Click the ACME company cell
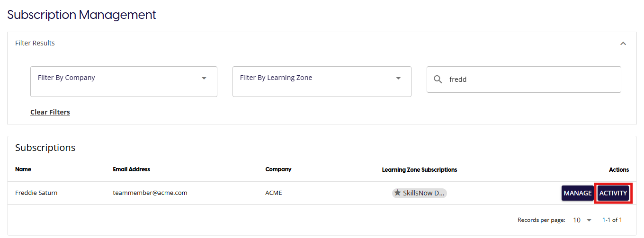The height and width of the screenshot is (238, 644). click(x=274, y=193)
